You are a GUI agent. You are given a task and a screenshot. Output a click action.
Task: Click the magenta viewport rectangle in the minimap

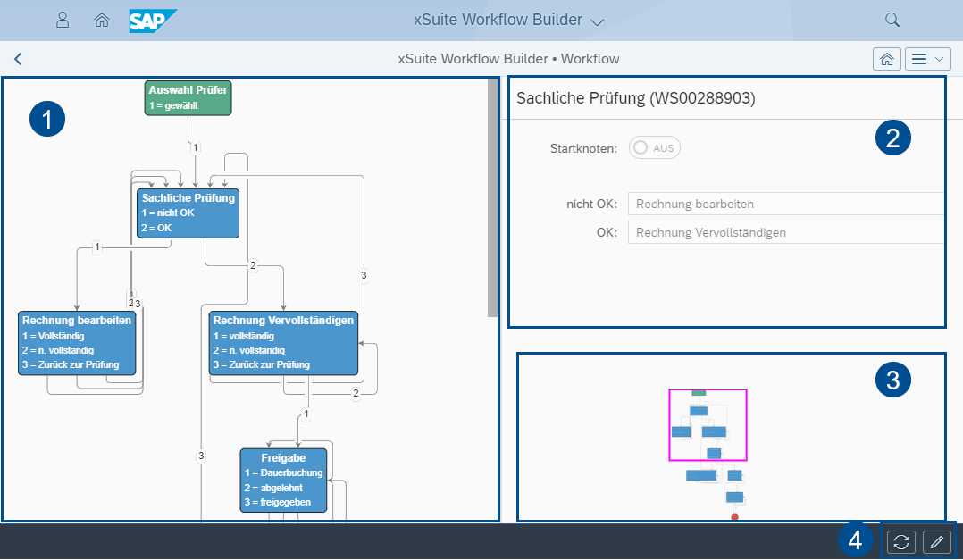click(x=708, y=423)
